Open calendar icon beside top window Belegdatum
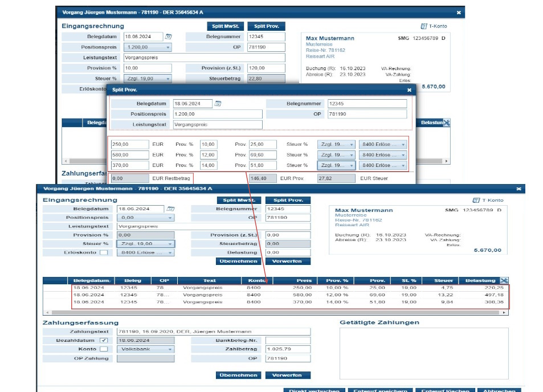Screen dimensions: 543x392 [x=168, y=36]
